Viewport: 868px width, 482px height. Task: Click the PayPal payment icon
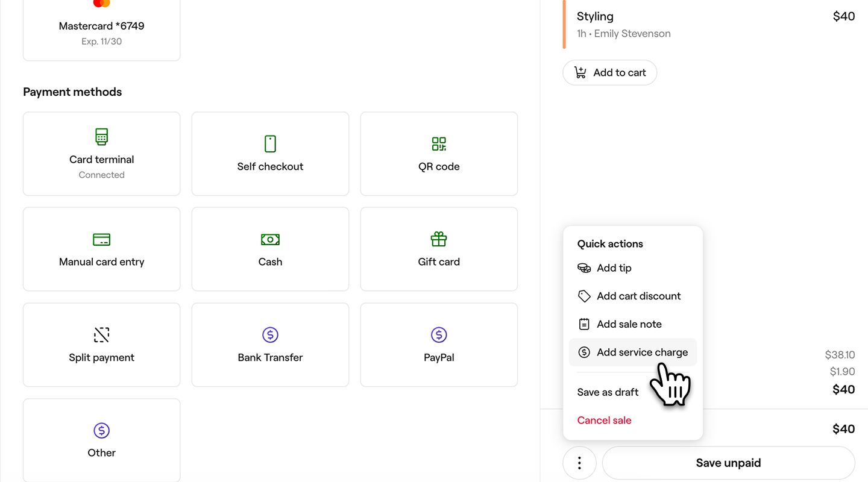coord(439,335)
